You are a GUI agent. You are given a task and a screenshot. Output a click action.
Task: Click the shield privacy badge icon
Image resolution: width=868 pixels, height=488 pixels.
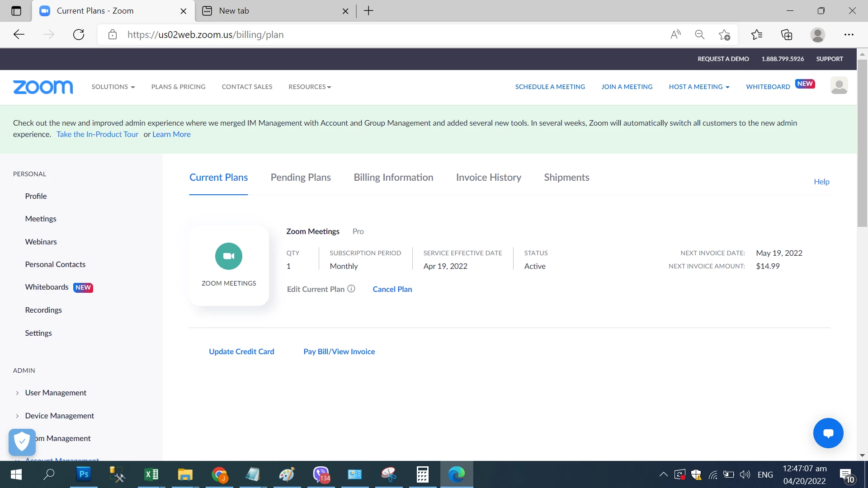pos(22,442)
